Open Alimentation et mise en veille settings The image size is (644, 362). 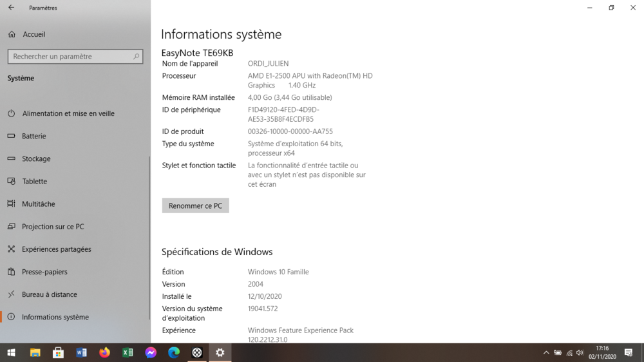click(68, 113)
